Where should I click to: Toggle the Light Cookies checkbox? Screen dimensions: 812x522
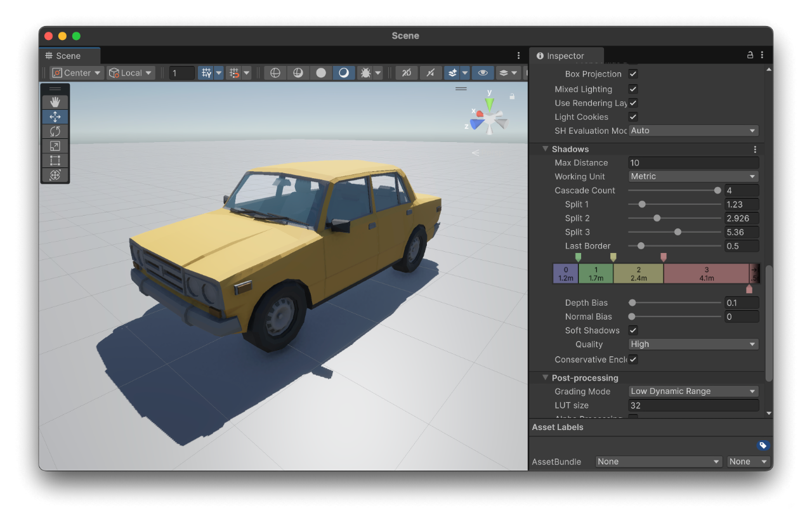click(x=633, y=117)
